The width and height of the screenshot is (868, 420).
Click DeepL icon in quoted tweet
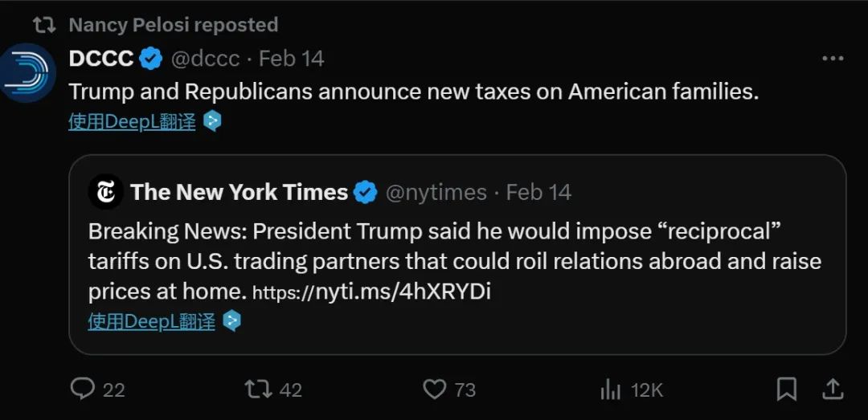(x=231, y=321)
